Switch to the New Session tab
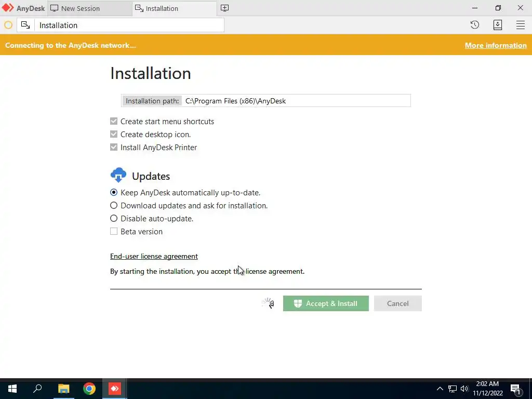The height and width of the screenshot is (399, 532). pos(90,8)
